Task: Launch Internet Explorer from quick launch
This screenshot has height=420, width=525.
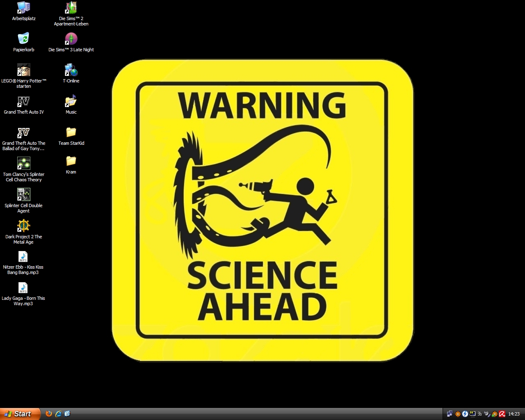Action: point(58,414)
